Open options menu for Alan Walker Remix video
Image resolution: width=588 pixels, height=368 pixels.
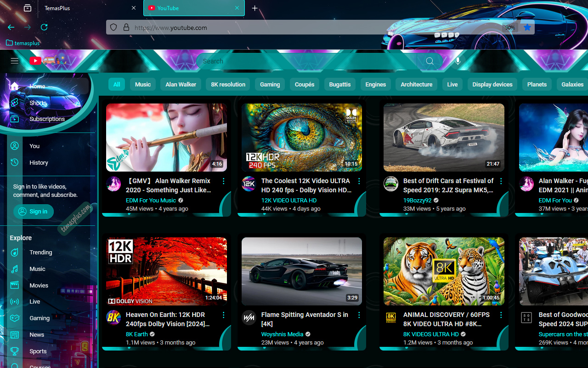pos(224,181)
